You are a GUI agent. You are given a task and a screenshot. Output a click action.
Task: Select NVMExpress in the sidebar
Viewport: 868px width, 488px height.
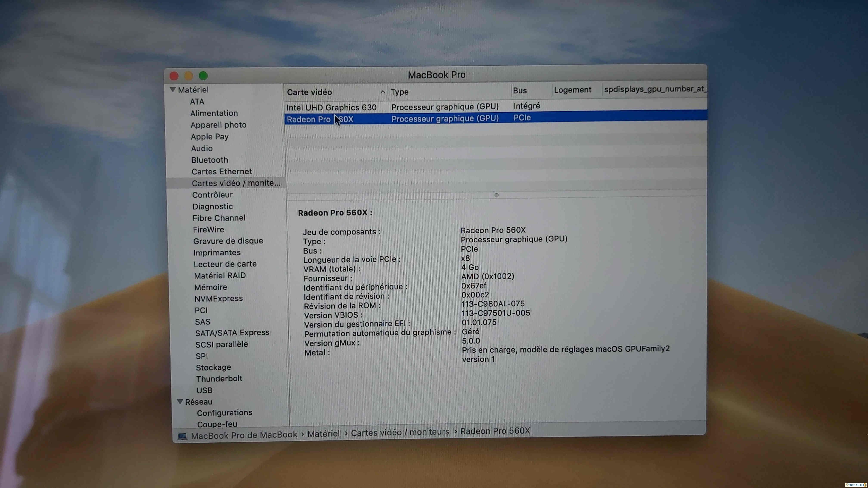pos(219,299)
